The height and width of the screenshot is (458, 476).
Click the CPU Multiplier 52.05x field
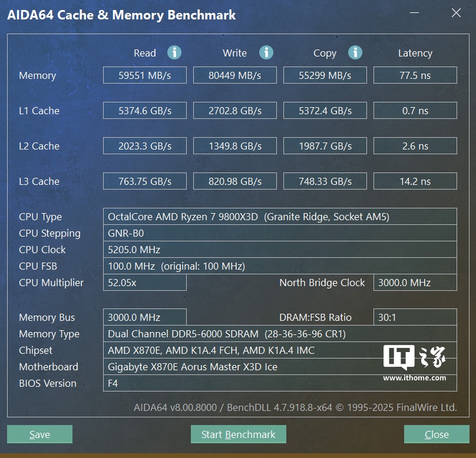[145, 283]
